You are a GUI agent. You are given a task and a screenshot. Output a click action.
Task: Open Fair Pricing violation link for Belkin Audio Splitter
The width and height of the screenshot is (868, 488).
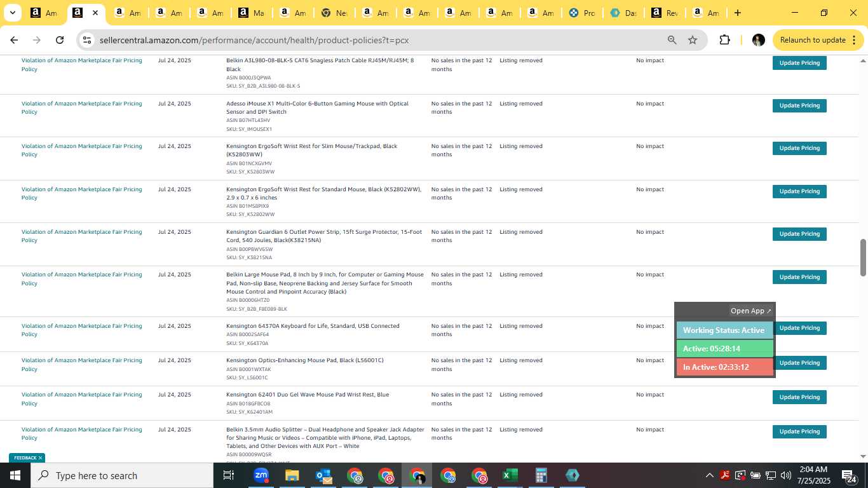(82, 433)
